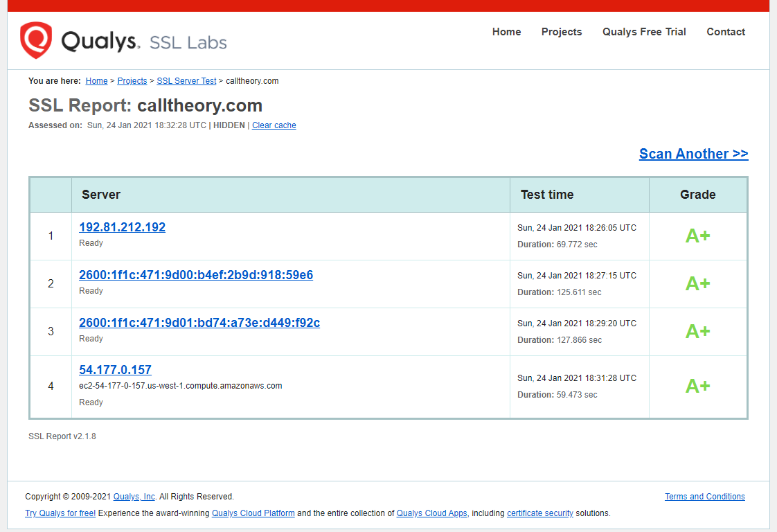Click the Qualys SSL Labs wordmark
The height and width of the screenshot is (532, 777).
click(144, 41)
